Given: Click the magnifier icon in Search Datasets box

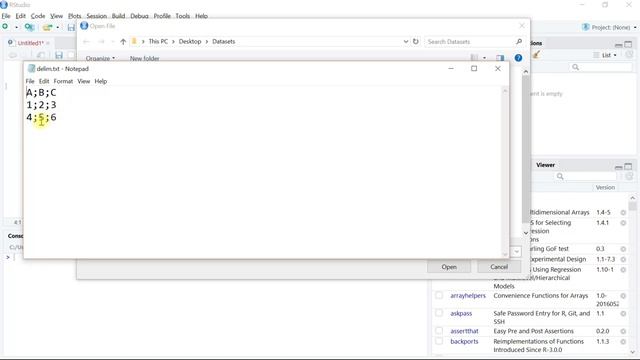Looking at the screenshot, I should [519, 42].
